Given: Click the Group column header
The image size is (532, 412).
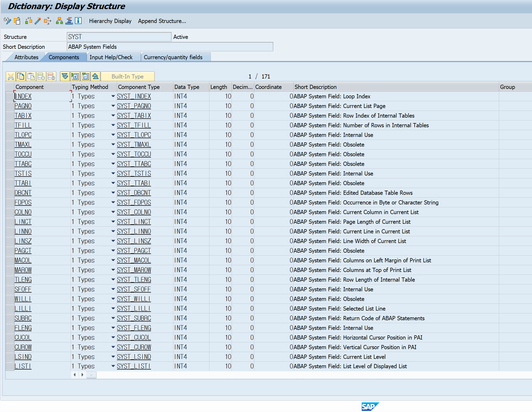Looking at the screenshot, I should pos(515,87).
